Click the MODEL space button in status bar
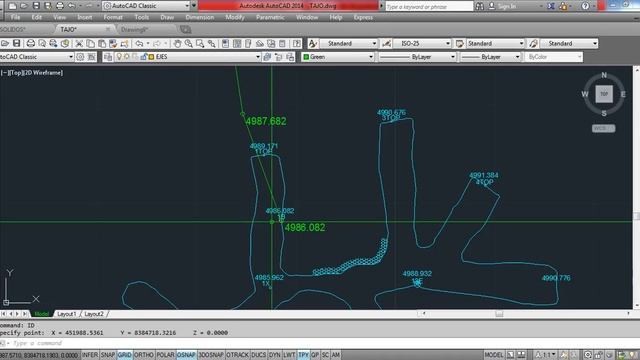The image size is (640, 360). [493, 355]
